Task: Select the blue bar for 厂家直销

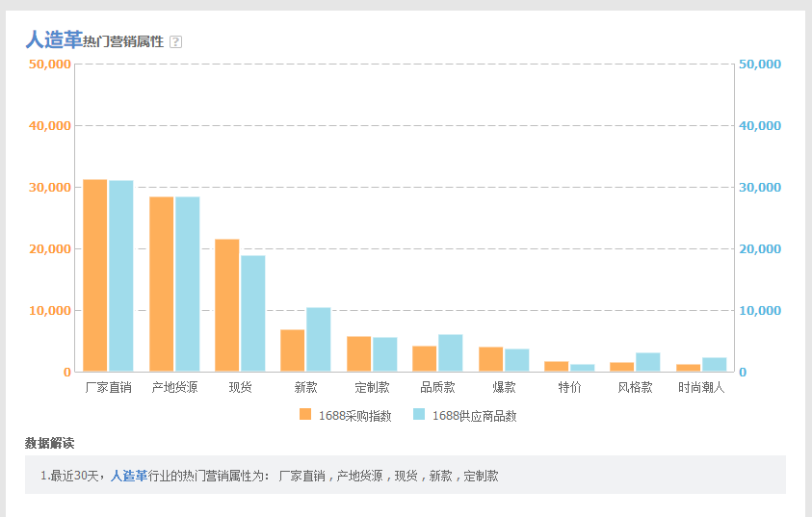Action: pos(121,276)
